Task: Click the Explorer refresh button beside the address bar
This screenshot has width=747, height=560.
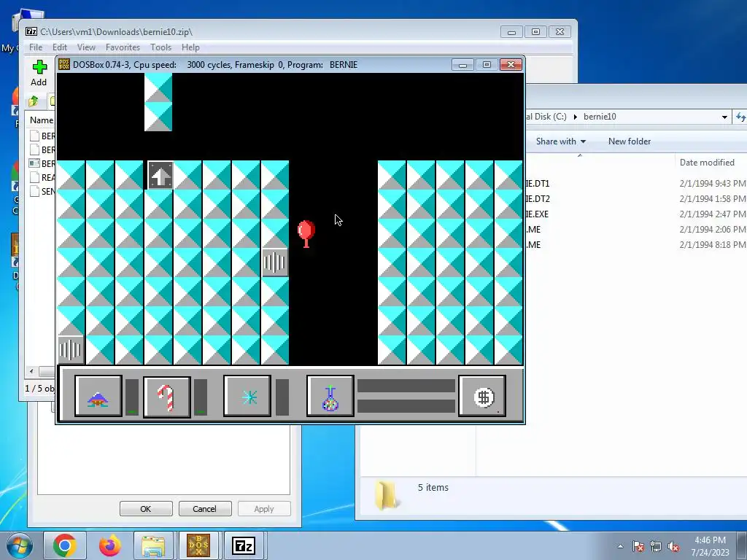Action: tap(741, 117)
